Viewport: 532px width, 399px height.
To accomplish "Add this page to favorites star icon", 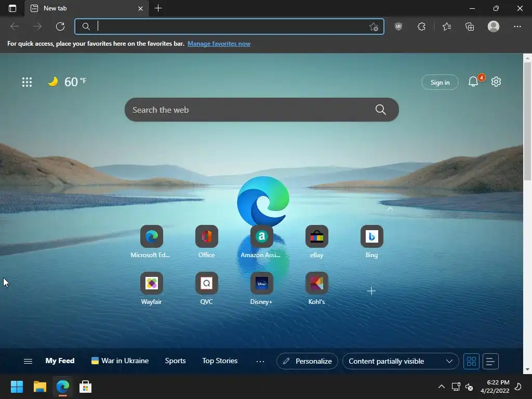I will coord(374,27).
